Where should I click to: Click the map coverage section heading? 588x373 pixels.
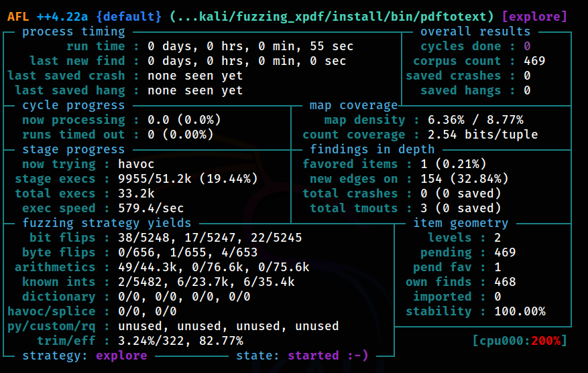[x=353, y=105]
